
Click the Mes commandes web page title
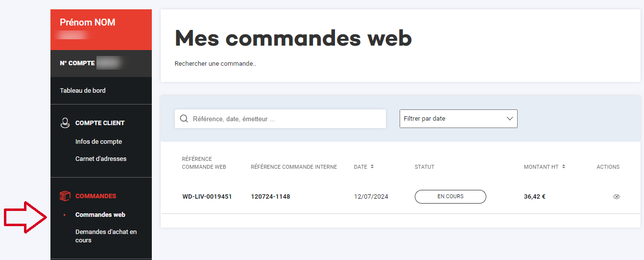click(293, 38)
